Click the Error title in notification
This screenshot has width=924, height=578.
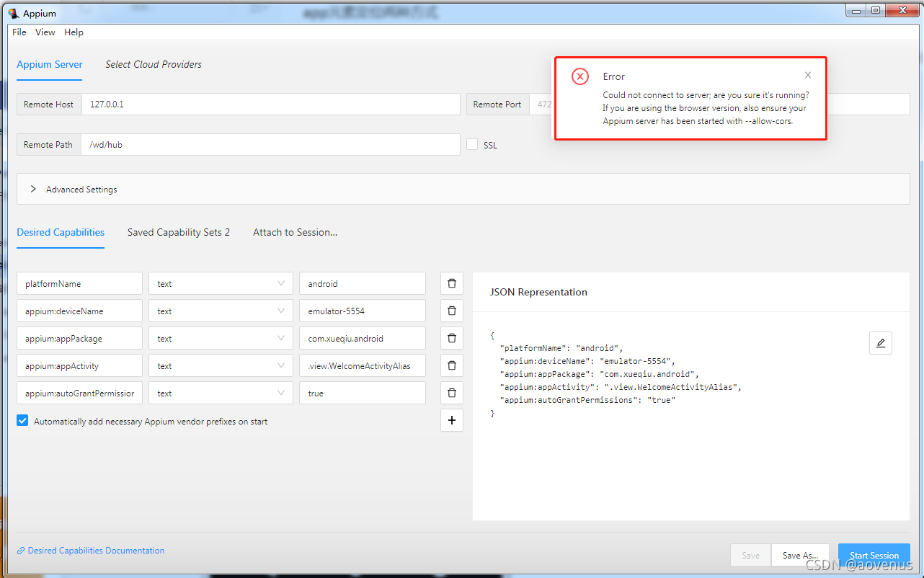point(614,76)
